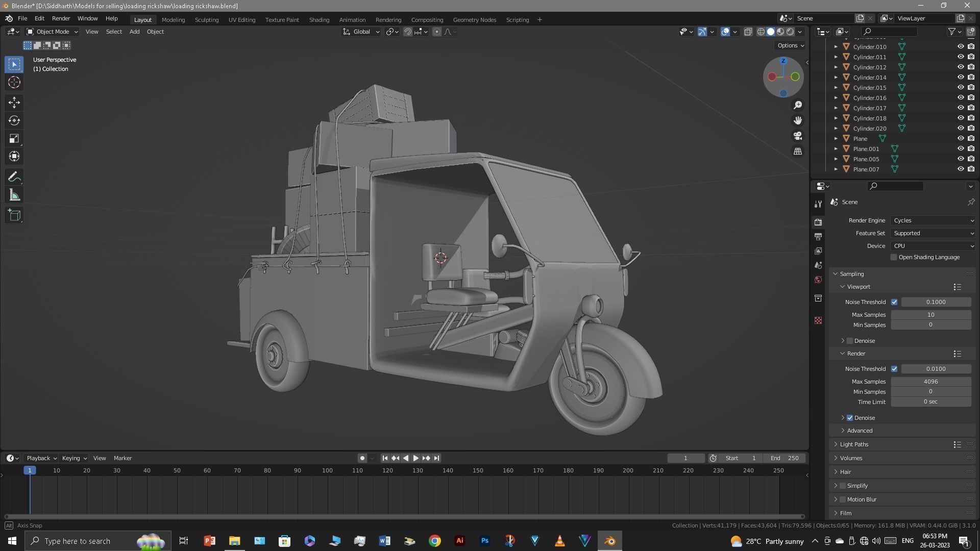Select the Annotate pencil tool
The height and width of the screenshot is (551, 980).
pos(14,177)
